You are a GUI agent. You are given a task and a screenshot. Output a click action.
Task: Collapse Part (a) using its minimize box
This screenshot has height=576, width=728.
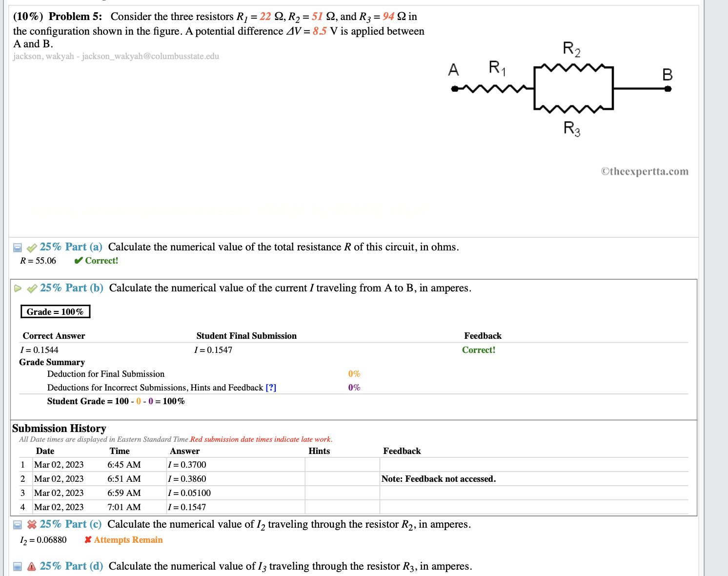(17, 247)
